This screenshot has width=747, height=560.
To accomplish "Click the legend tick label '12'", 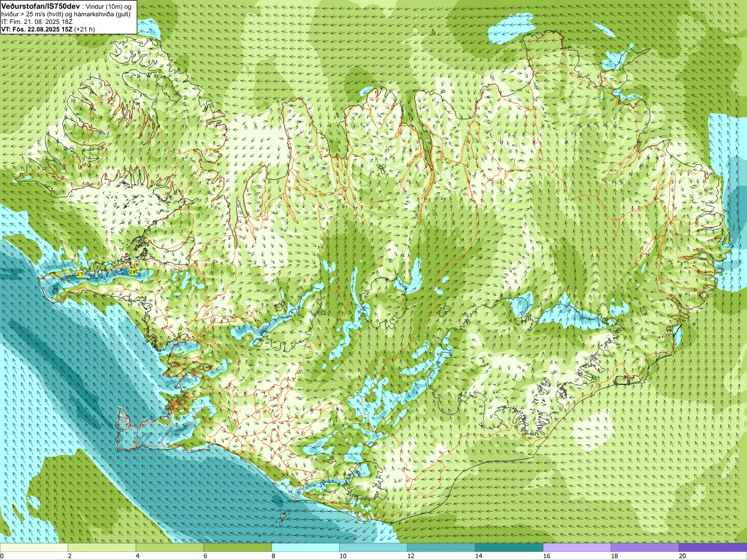I will (x=411, y=556).
